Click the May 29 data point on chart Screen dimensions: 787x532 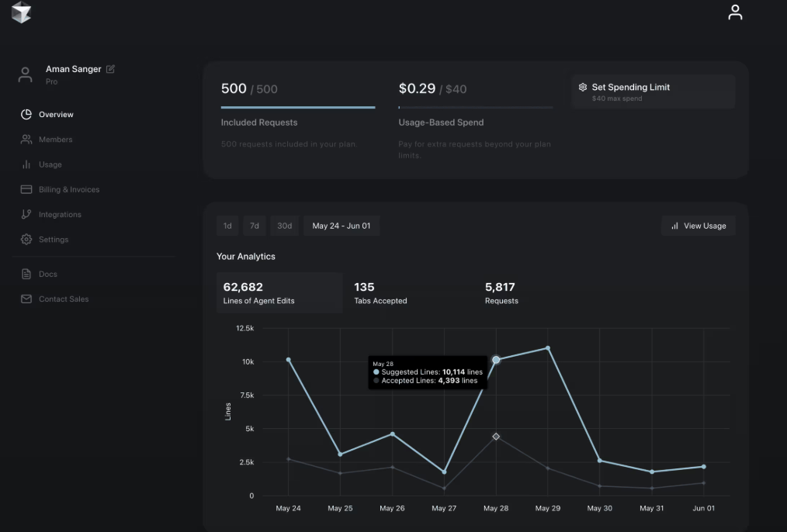(548, 348)
